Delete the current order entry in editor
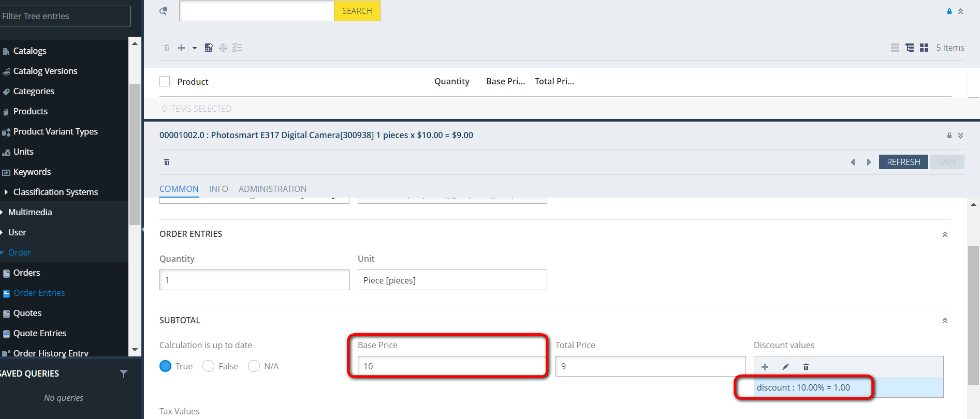This screenshot has height=419, width=980. click(x=167, y=162)
